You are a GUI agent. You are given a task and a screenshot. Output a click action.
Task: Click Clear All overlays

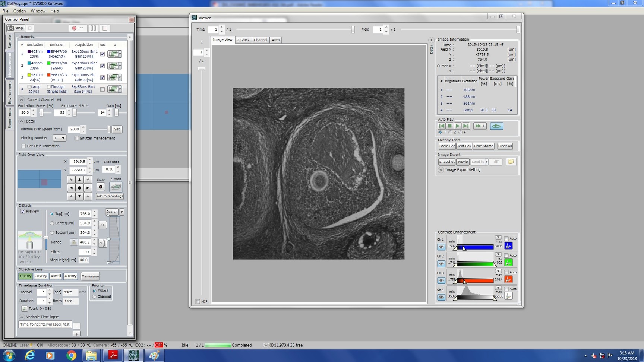[505, 146]
